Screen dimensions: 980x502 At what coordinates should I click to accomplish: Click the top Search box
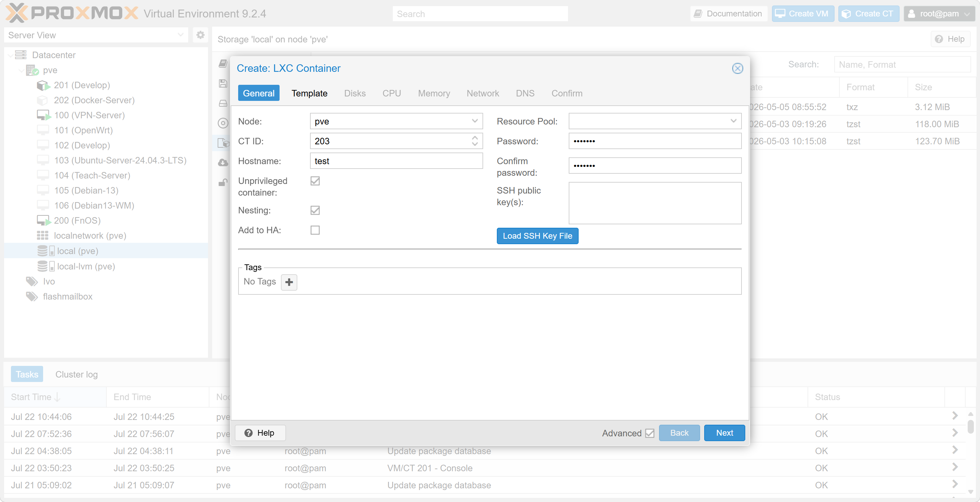coord(480,14)
